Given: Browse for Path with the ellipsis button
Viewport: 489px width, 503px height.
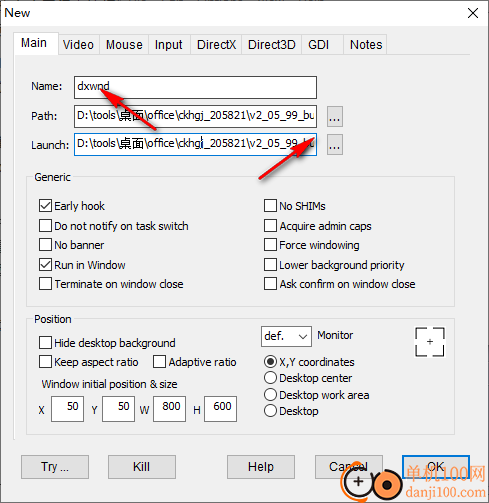Looking at the screenshot, I should coord(335,116).
